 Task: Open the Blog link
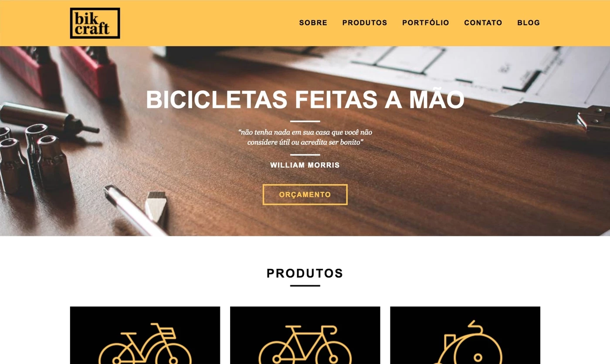(x=529, y=23)
